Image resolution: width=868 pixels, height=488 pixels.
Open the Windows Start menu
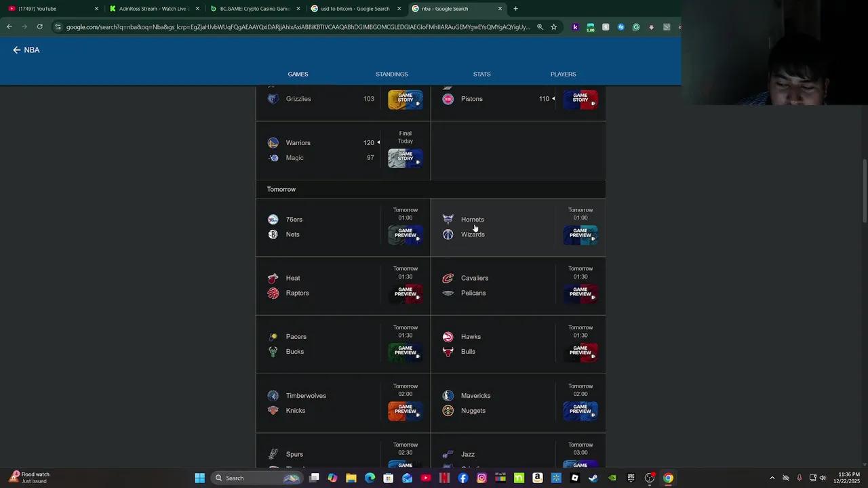tap(200, 478)
